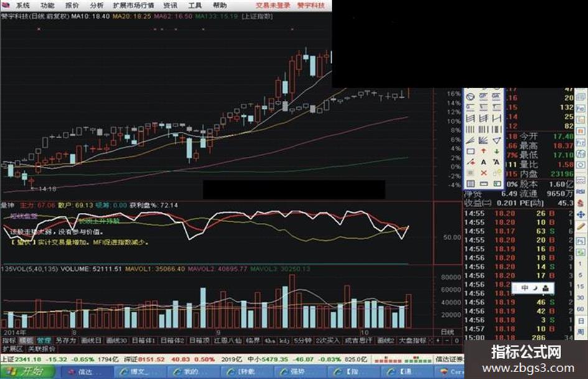Switch to the 关联报价 tab
Image resolution: width=588 pixels, height=379 pixels.
42,349
